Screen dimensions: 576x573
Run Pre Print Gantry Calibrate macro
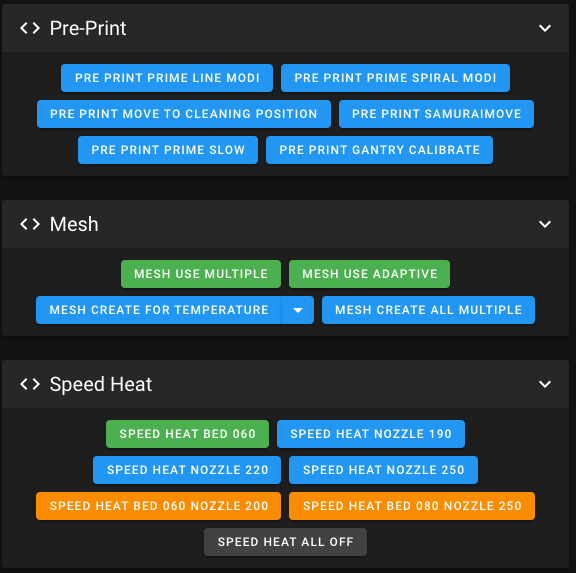tap(379, 150)
